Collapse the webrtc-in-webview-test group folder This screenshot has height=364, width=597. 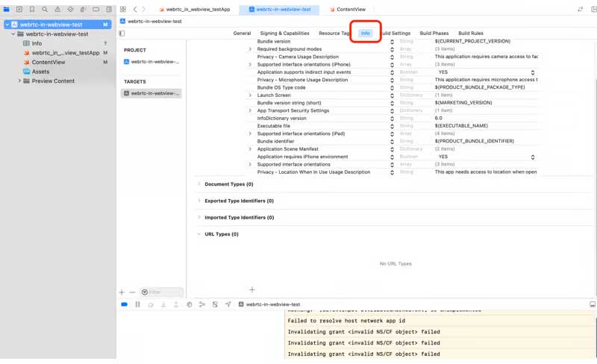coord(13,34)
